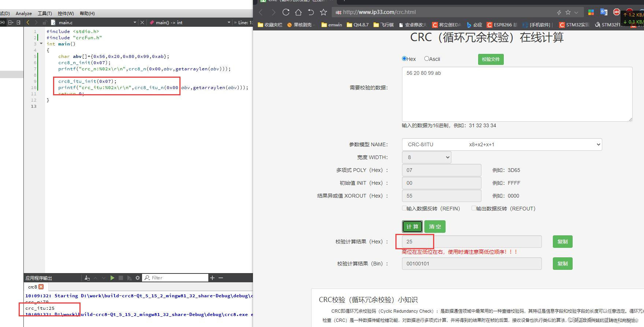Open the 宽度 WIDTH dropdown

pyautogui.click(x=427, y=157)
